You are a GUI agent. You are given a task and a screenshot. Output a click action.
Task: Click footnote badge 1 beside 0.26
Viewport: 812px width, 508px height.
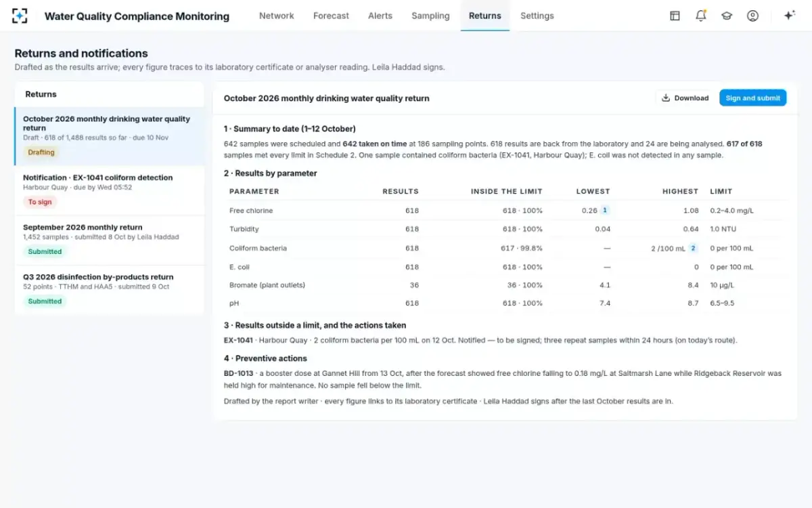(x=605, y=211)
